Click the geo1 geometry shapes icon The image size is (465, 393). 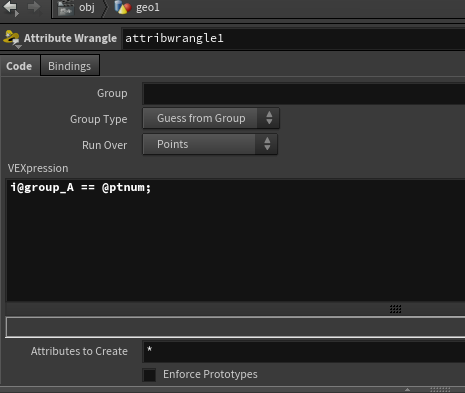[x=122, y=7]
